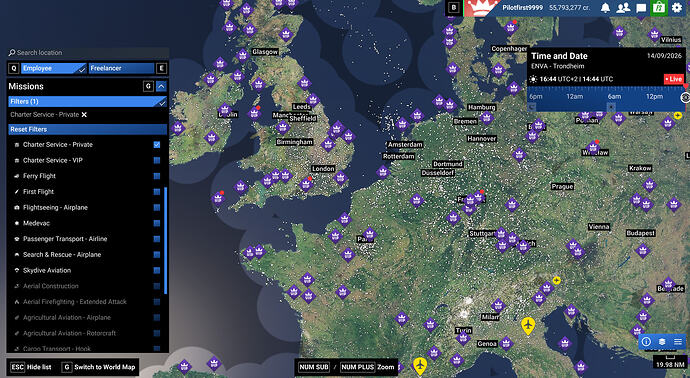Click ESC Hide list
Viewport: 690px width, 378px height.
click(x=31, y=367)
